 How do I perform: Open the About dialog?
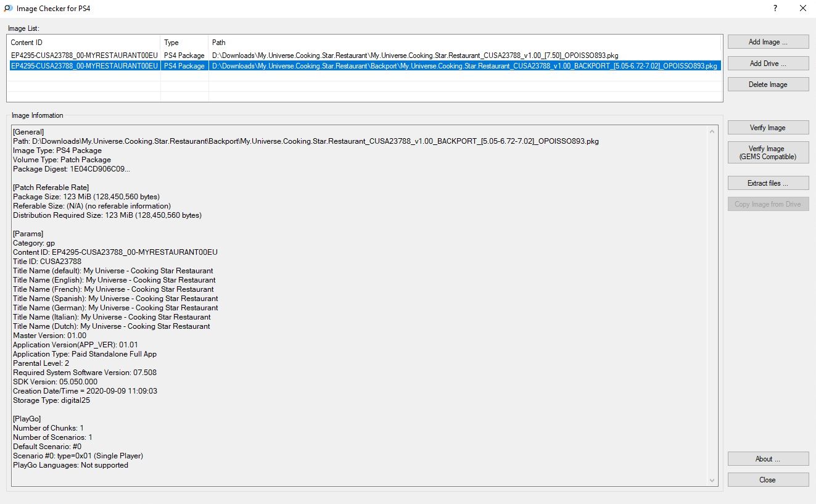(x=768, y=459)
